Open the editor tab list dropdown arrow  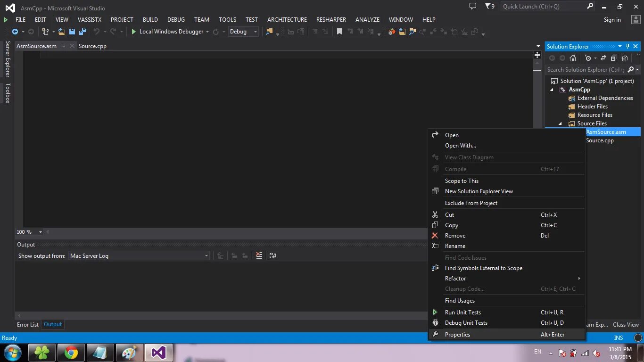(538, 46)
